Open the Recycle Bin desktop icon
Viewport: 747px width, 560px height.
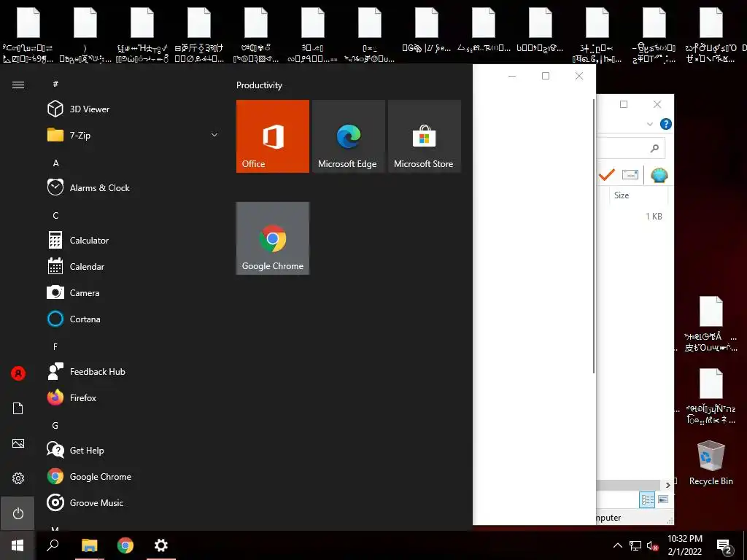tap(711, 463)
